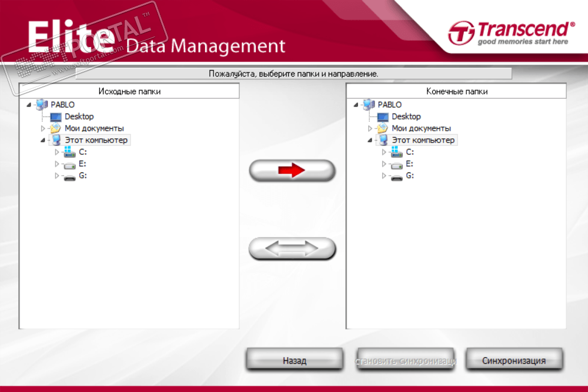This screenshot has height=392, width=588.
Task: Click G: drive icon in destination folders
Action: [396, 177]
